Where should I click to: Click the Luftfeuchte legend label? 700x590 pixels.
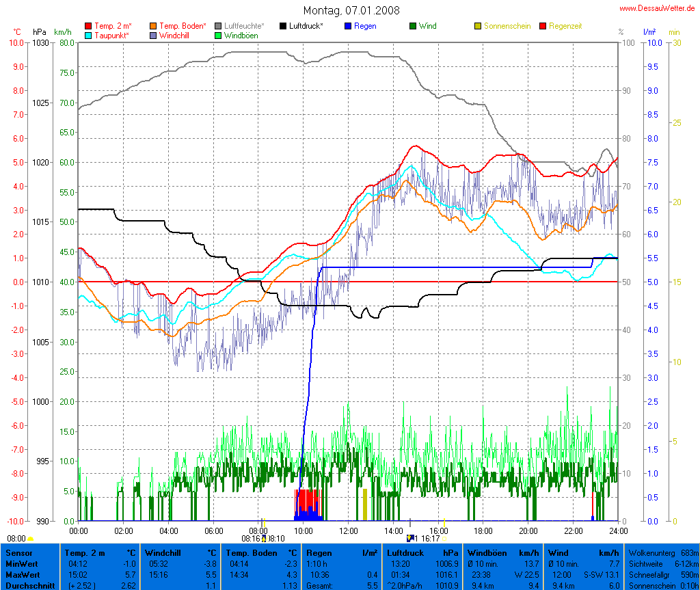(244, 26)
